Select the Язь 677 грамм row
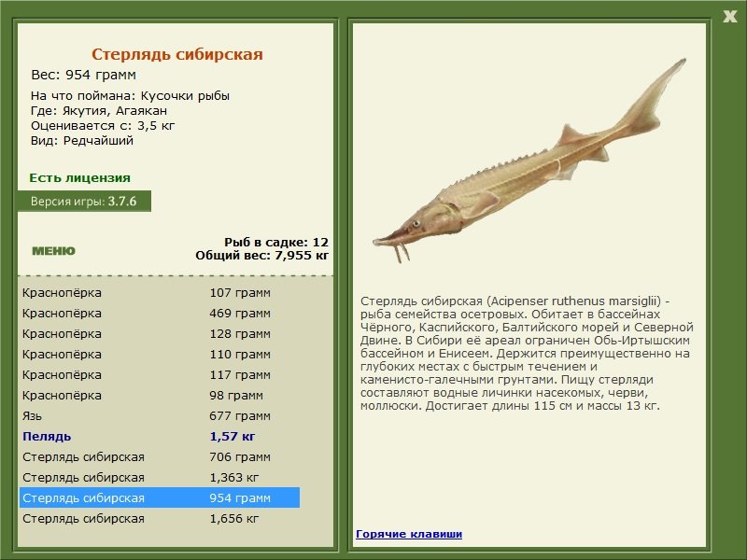The width and height of the screenshot is (747, 560). coord(160,415)
